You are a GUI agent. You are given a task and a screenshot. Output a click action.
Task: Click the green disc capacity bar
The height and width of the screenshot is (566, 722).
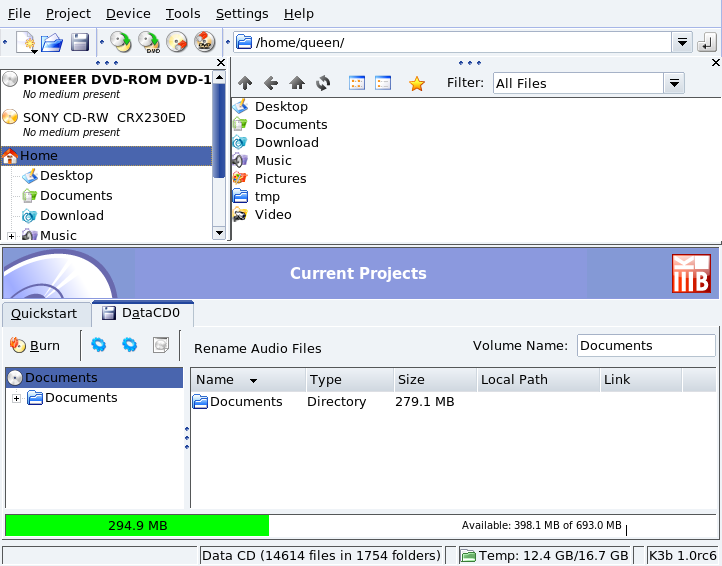point(137,525)
